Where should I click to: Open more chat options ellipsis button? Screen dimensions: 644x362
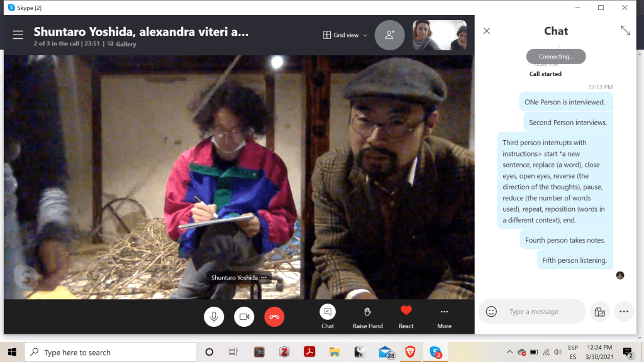coord(624,312)
